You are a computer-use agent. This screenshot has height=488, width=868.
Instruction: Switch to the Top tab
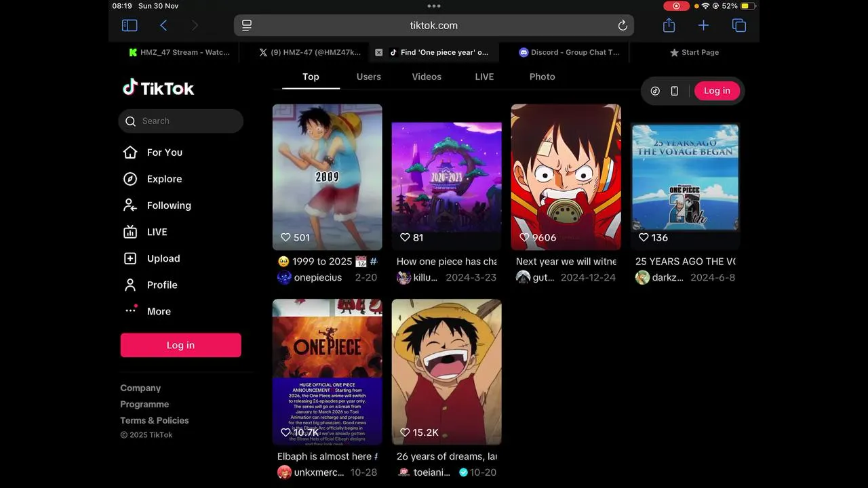click(311, 77)
